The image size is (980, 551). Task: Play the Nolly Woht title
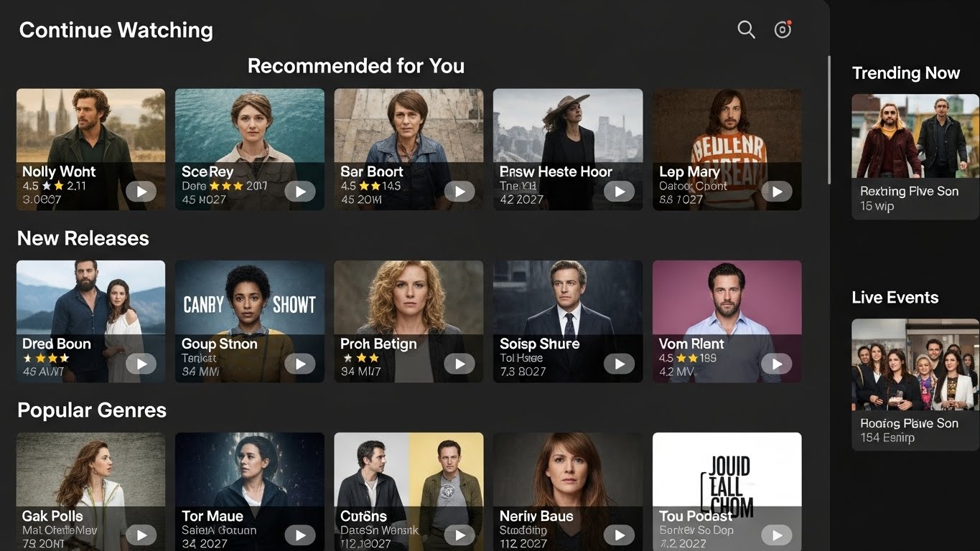(x=141, y=192)
